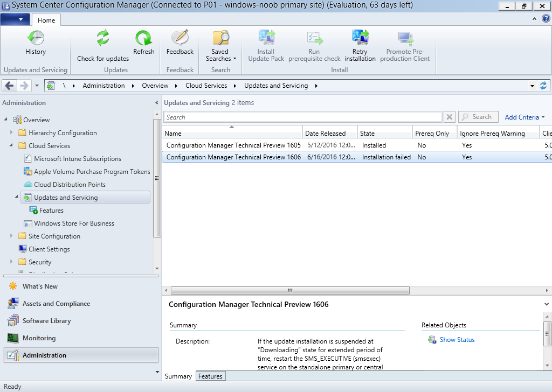Click Cloud Services in the breadcrumb path
The height and width of the screenshot is (392, 552).
[206, 86]
